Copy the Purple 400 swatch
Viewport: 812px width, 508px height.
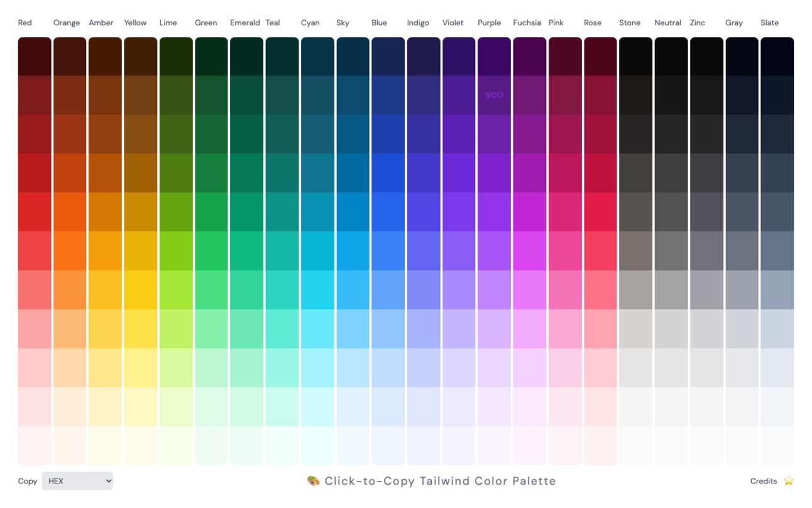[x=494, y=290]
